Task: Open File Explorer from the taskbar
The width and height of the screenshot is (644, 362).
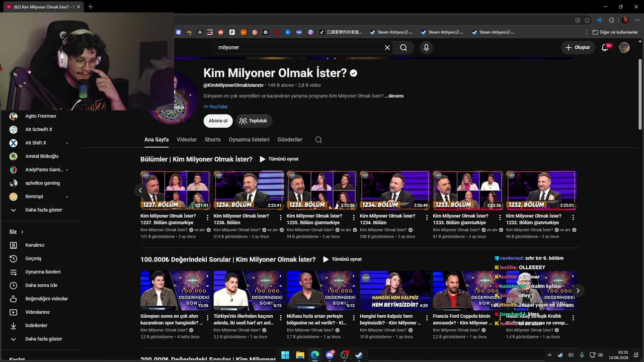Action: pyautogui.click(x=300, y=355)
